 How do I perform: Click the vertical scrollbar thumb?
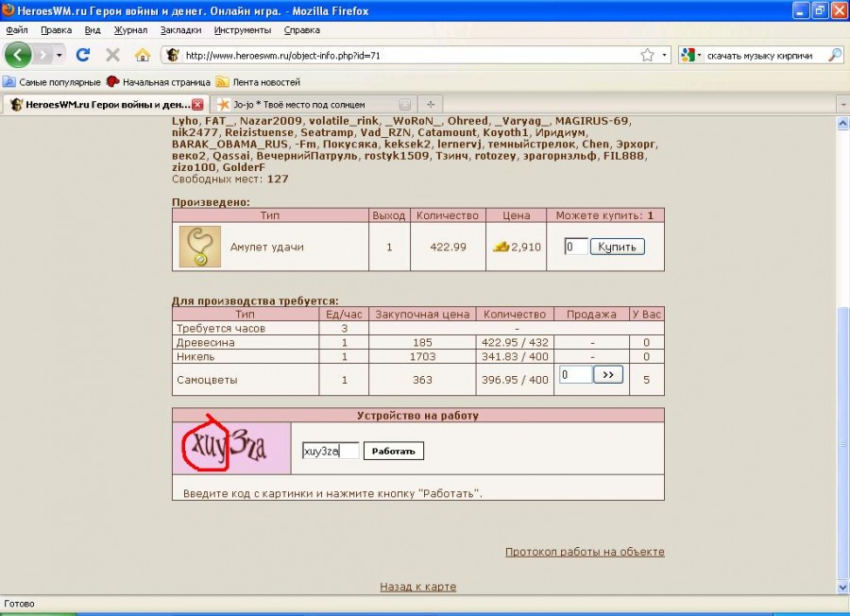843,442
